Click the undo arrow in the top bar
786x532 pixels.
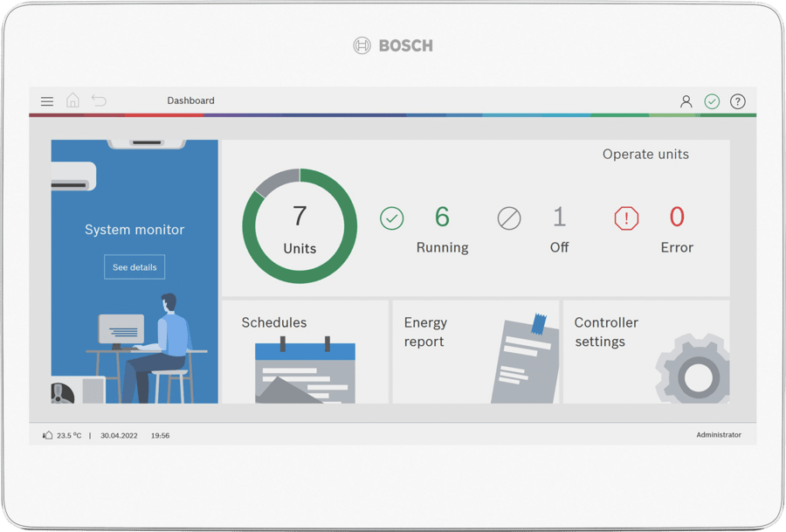(x=100, y=100)
